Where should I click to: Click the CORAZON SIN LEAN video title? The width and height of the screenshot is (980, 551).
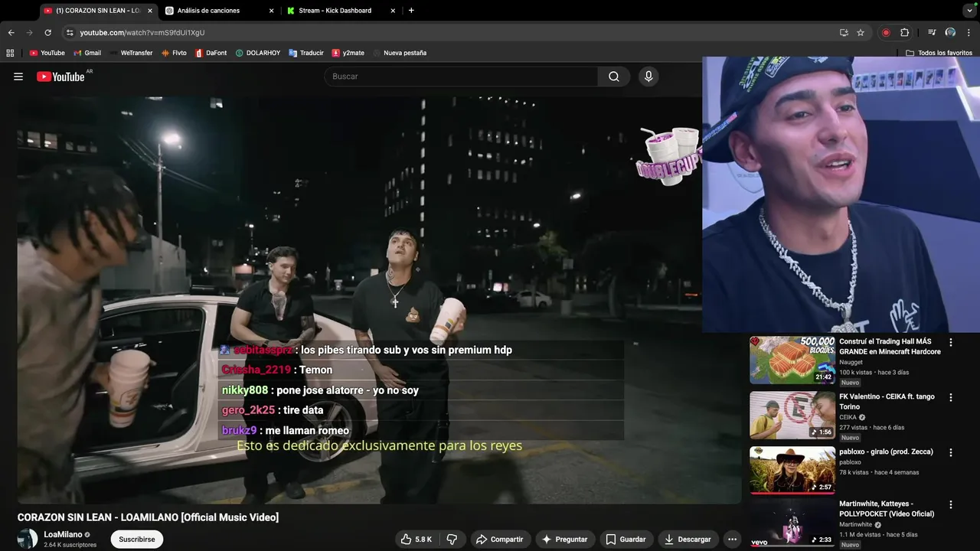click(148, 517)
